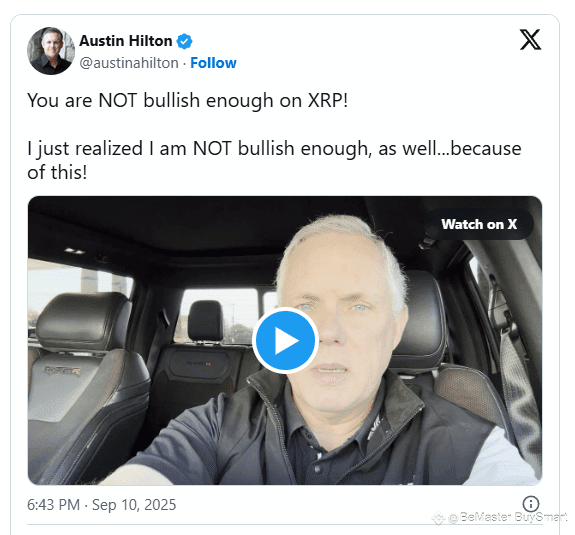575x535 pixels.
Task: Click the Watch on X button
Action: [479, 224]
